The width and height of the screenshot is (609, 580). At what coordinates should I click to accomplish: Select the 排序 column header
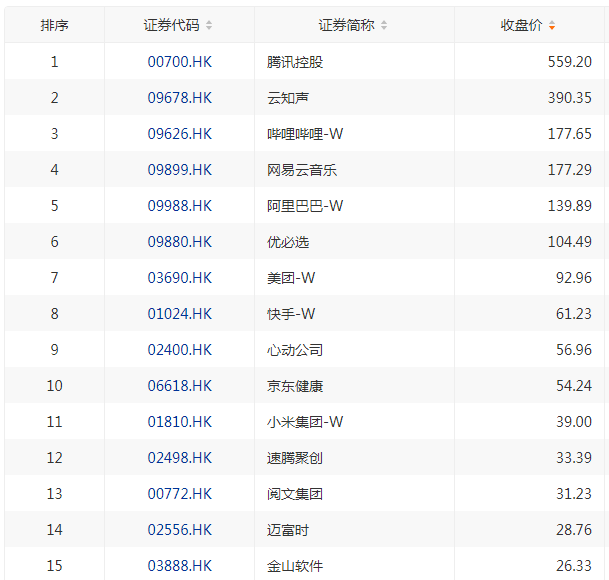click(x=54, y=25)
